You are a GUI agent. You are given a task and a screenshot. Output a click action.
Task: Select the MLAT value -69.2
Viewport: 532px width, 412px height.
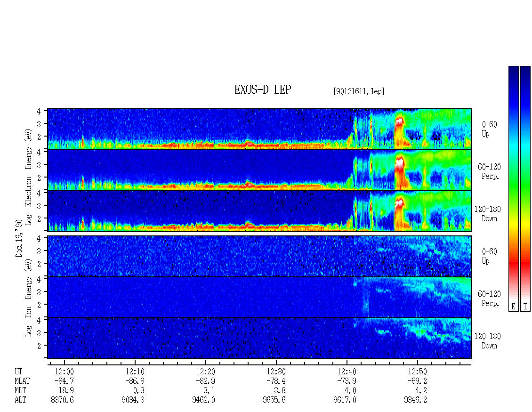[x=417, y=381]
